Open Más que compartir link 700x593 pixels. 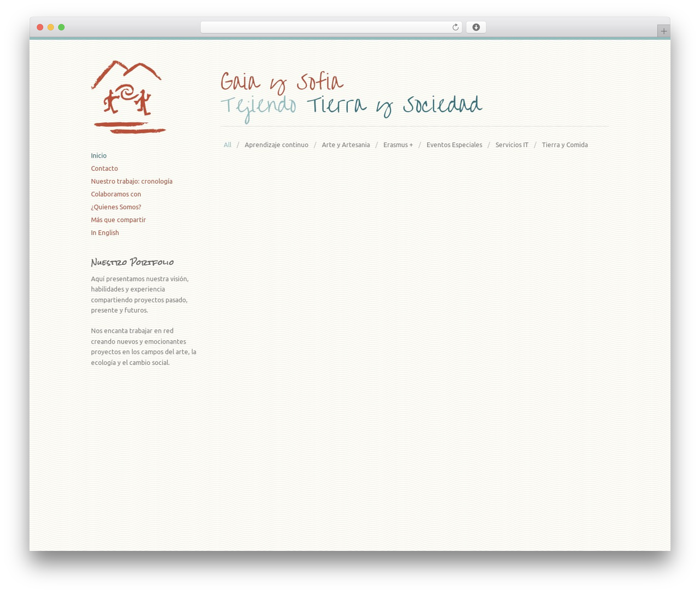118,220
